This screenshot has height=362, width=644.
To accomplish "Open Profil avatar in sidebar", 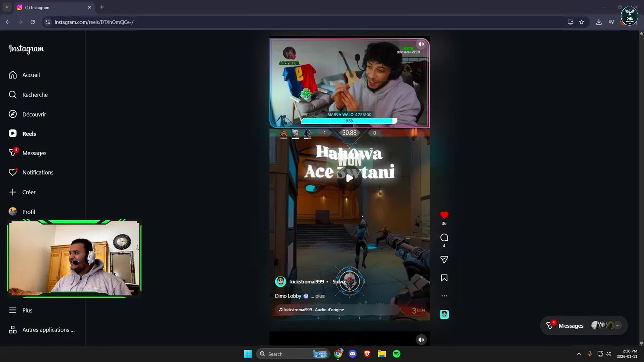I will (13, 212).
